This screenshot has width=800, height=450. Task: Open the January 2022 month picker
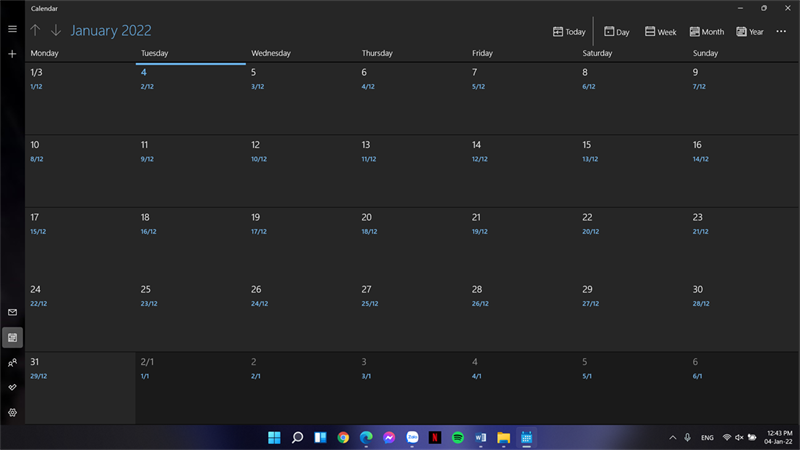coord(111,31)
